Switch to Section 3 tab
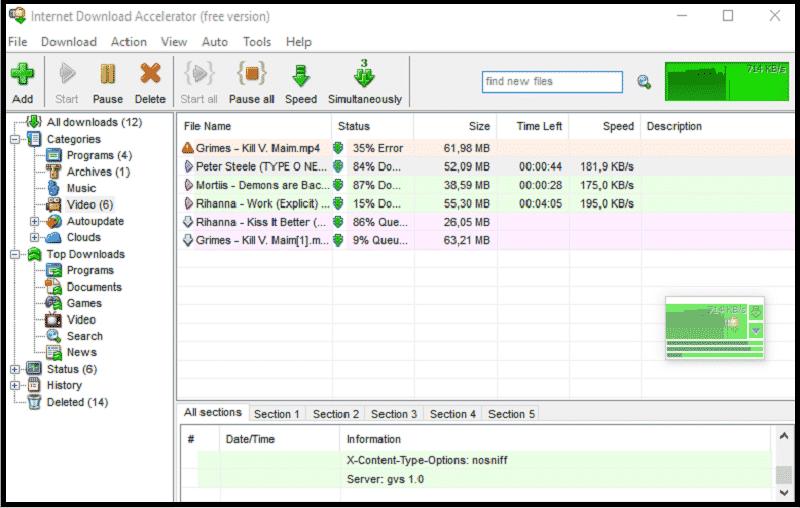 coord(394,414)
